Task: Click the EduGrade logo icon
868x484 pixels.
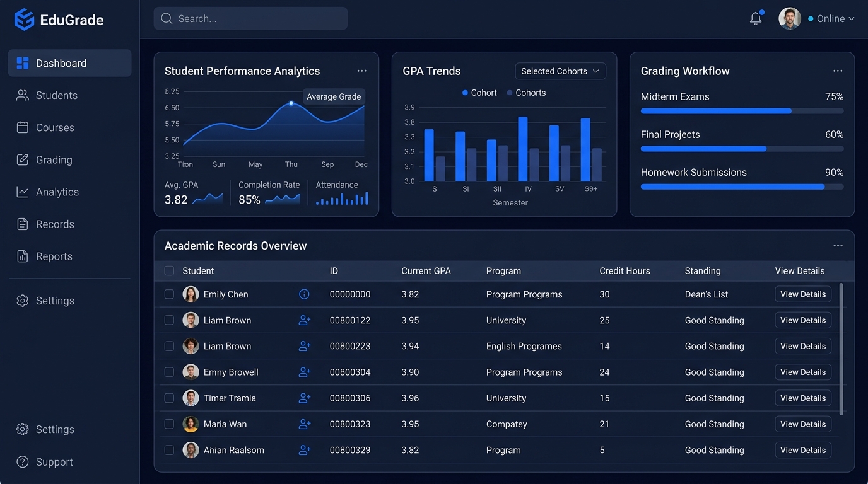Action: point(24,20)
